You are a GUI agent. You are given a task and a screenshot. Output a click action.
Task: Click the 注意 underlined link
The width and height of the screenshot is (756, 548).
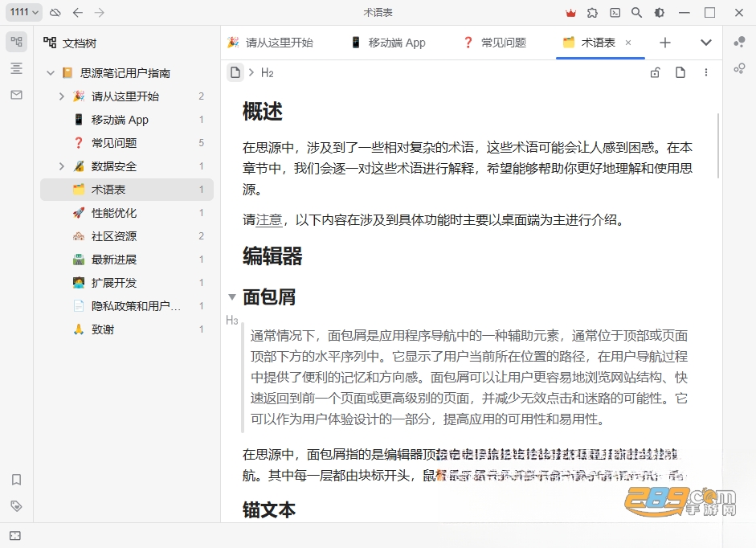268,220
